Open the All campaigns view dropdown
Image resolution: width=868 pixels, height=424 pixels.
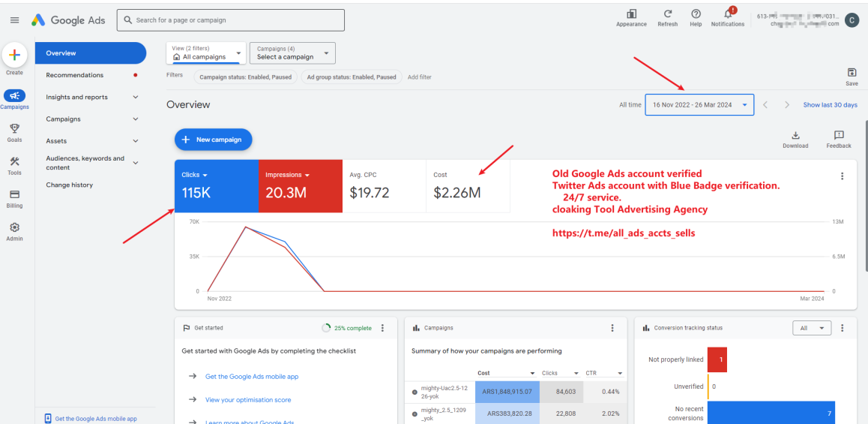click(x=206, y=53)
